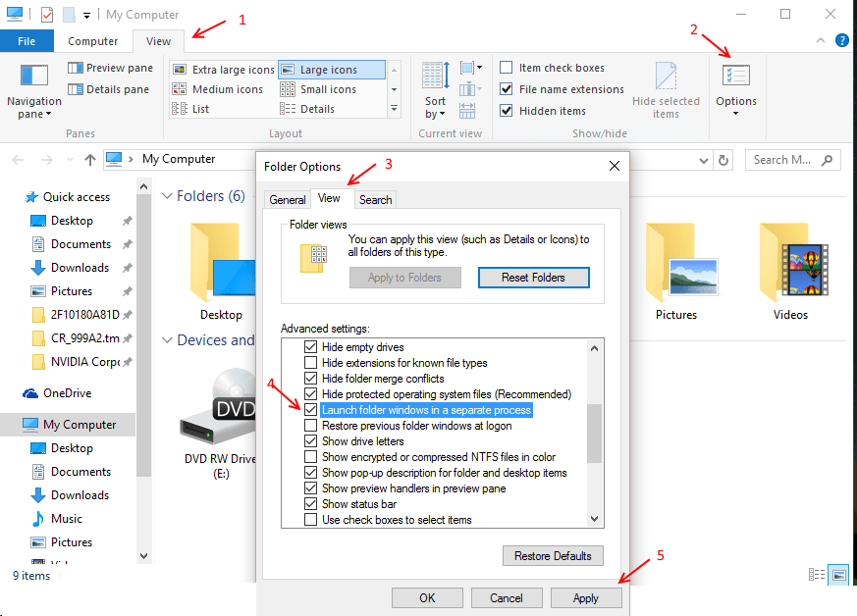The width and height of the screenshot is (857, 616).
Task: Click inside the Search My Computer box
Action: point(791,159)
